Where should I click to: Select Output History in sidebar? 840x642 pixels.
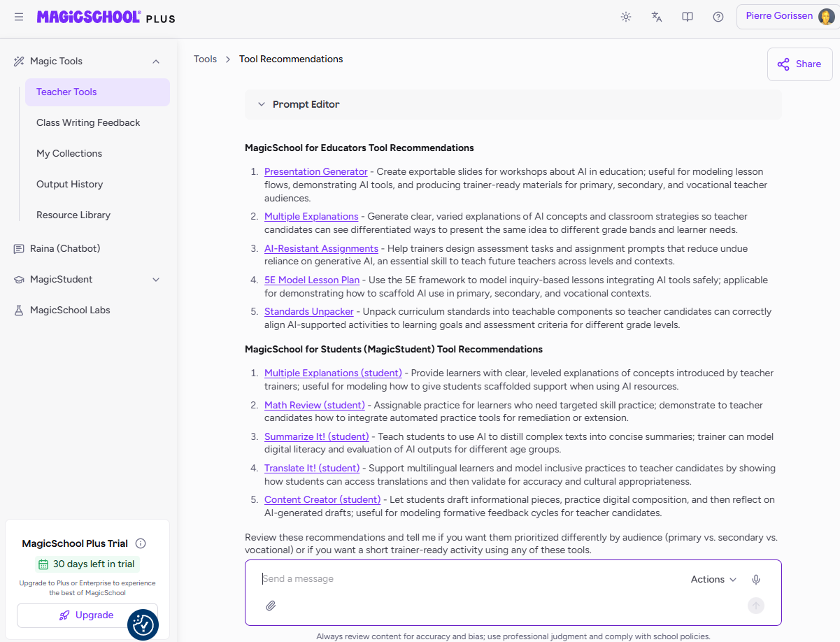pos(70,184)
